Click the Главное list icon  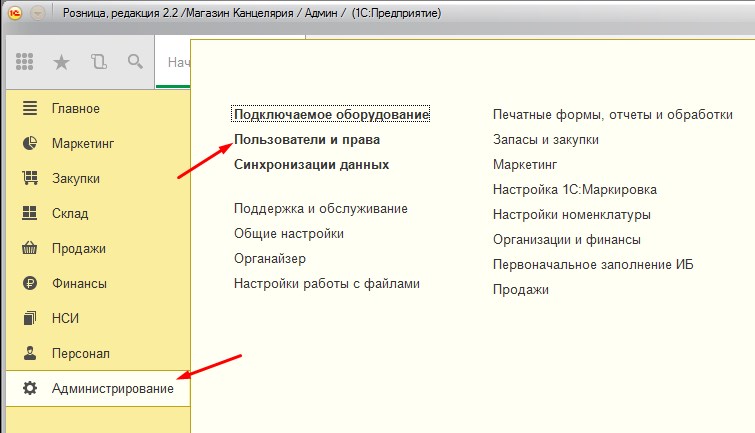[x=30, y=108]
